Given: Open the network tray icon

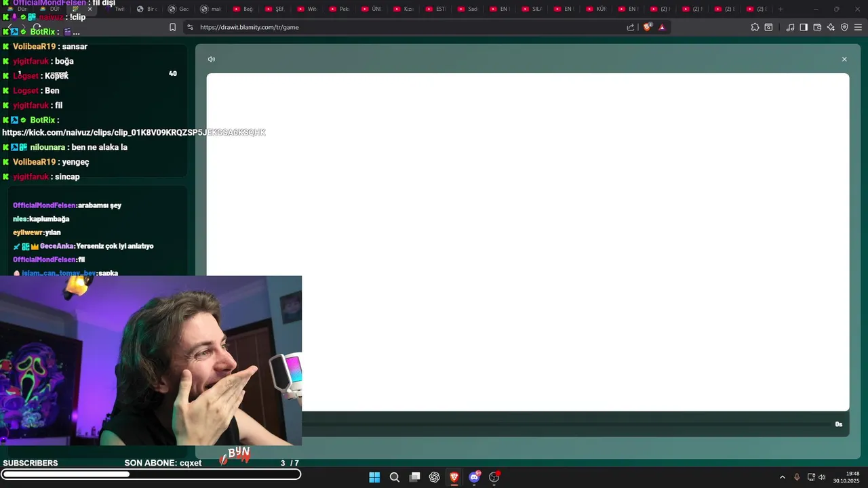Looking at the screenshot, I should pos(811,477).
